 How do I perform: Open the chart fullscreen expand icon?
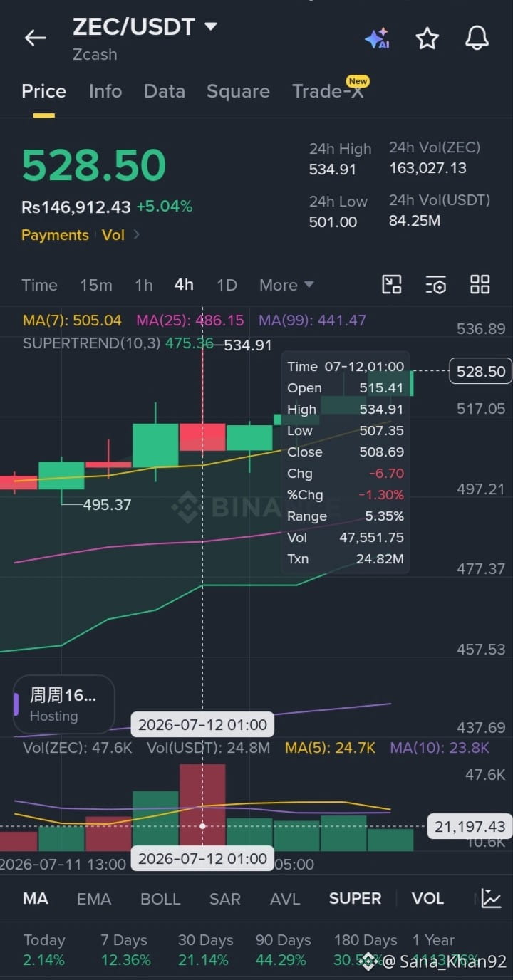pos(392,285)
